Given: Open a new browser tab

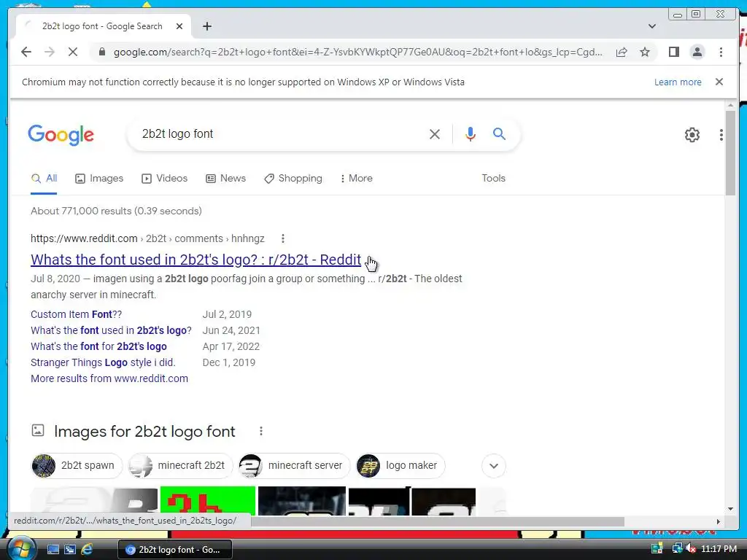Looking at the screenshot, I should pos(206,27).
